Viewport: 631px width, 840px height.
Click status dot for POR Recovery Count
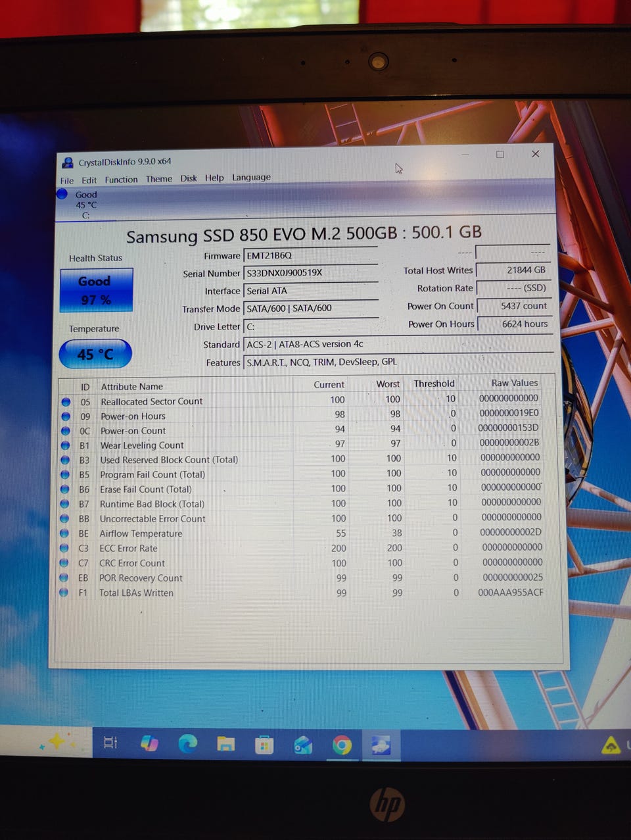(64, 578)
